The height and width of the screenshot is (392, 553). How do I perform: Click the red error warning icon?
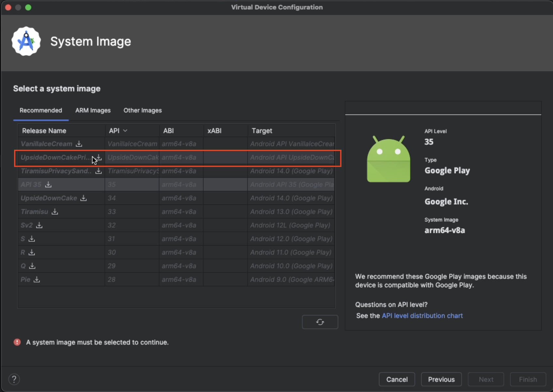tap(17, 342)
